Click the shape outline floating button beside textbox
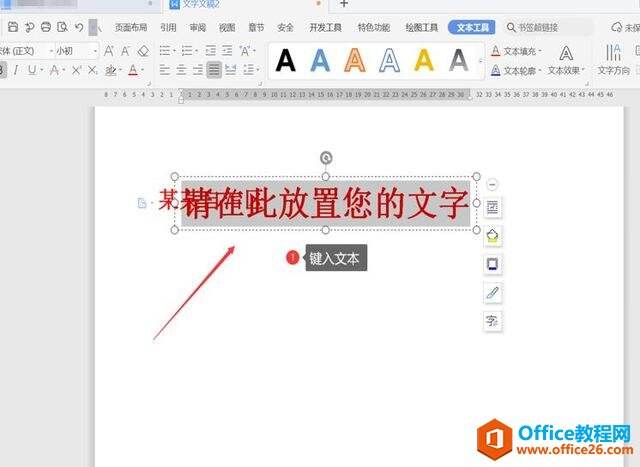This screenshot has width=640, height=467. (493, 264)
